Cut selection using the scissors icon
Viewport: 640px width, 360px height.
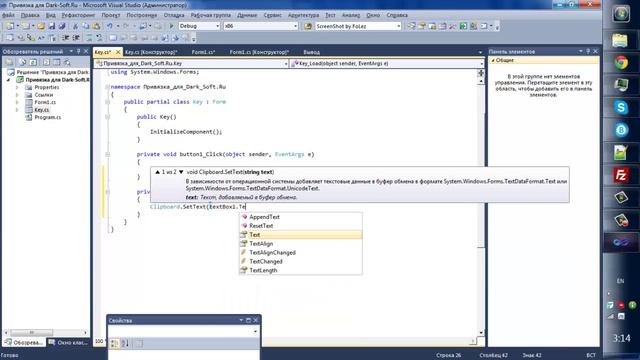[x=75, y=26]
